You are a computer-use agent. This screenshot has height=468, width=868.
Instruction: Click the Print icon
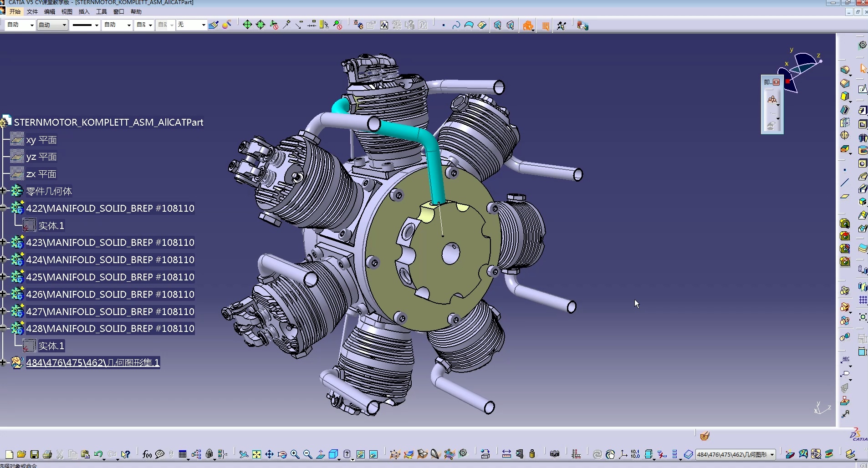coord(47,454)
